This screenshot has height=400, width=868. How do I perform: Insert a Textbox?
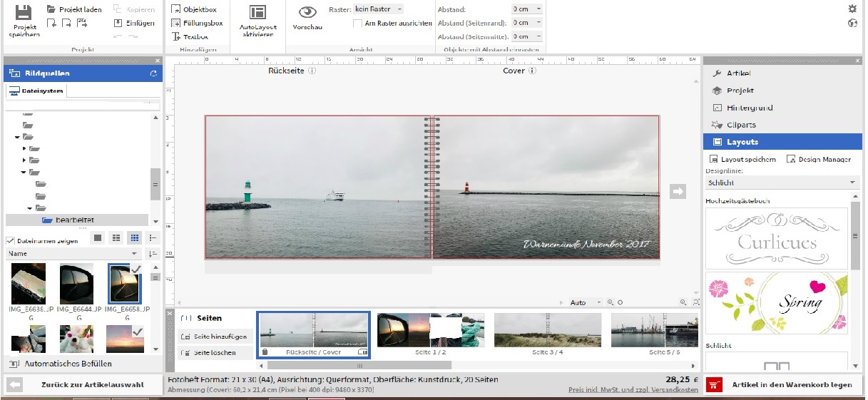(x=190, y=36)
